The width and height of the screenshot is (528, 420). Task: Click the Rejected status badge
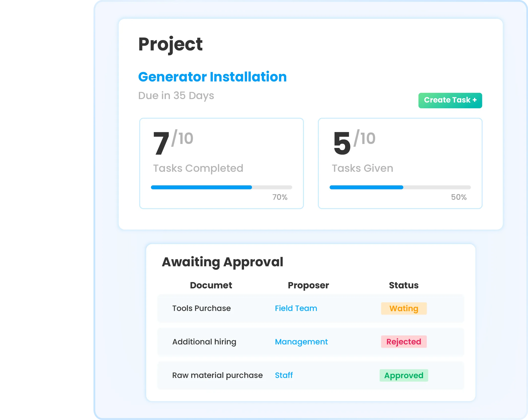coord(404,342)
